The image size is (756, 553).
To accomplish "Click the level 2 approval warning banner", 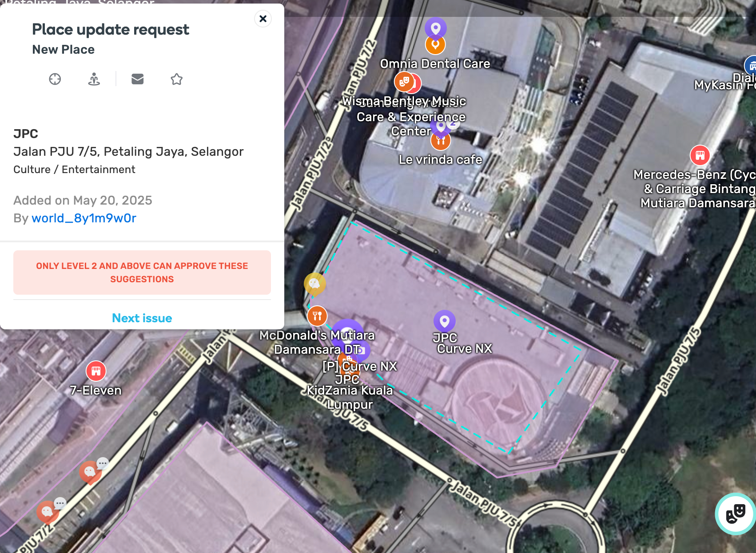I will click(x=142, y=273).
